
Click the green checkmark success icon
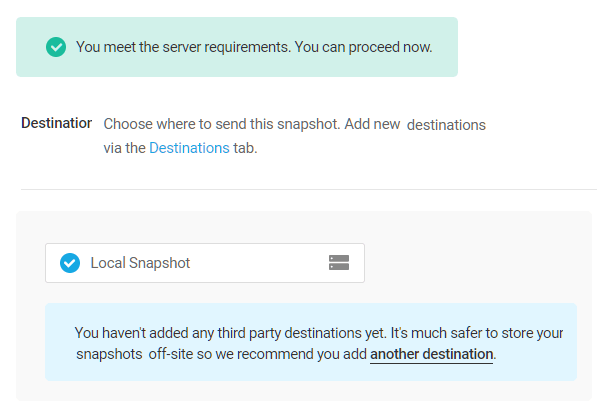(56, 47)
